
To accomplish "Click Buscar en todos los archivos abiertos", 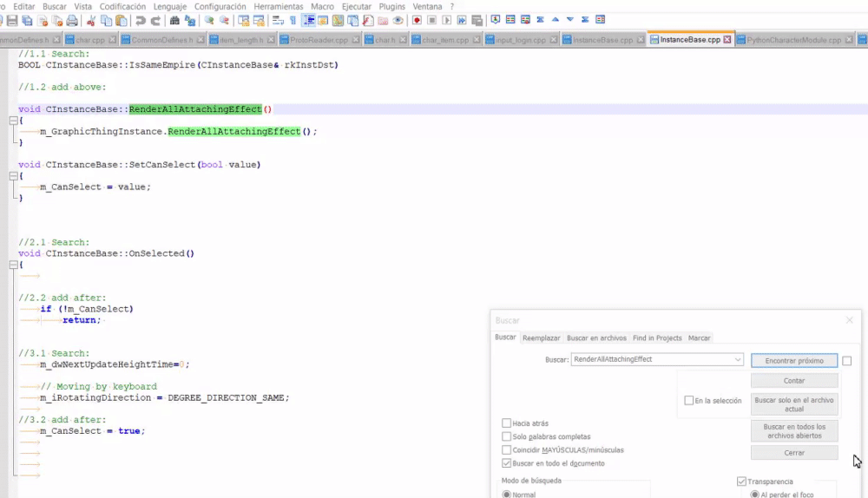I will click(x=794, y=431).
